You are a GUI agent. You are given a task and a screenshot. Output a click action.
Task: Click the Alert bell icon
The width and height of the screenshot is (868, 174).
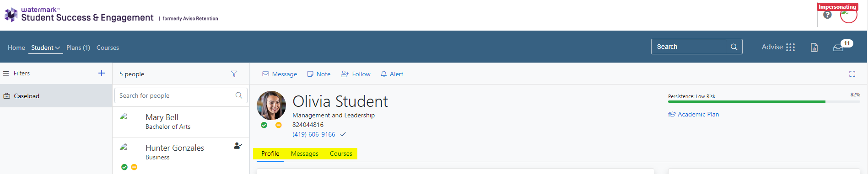[x=384, y=74]
